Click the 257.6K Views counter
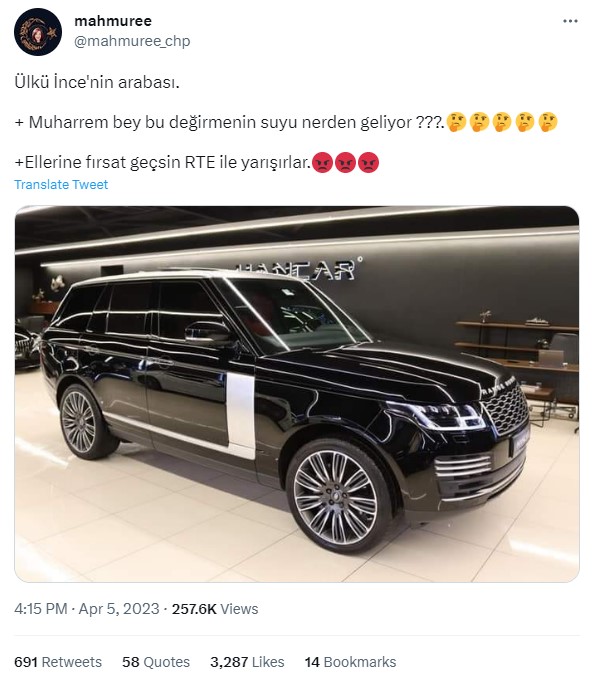 point(215,609)
